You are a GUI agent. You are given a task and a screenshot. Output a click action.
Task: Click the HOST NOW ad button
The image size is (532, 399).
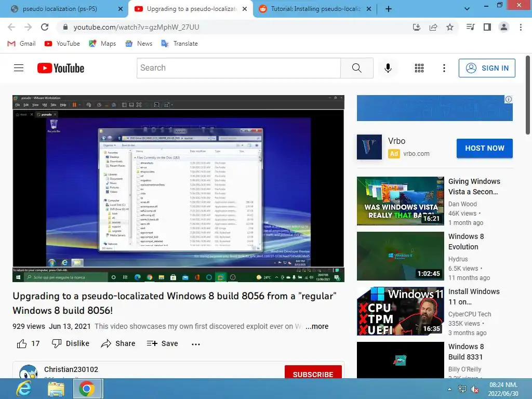485,148
